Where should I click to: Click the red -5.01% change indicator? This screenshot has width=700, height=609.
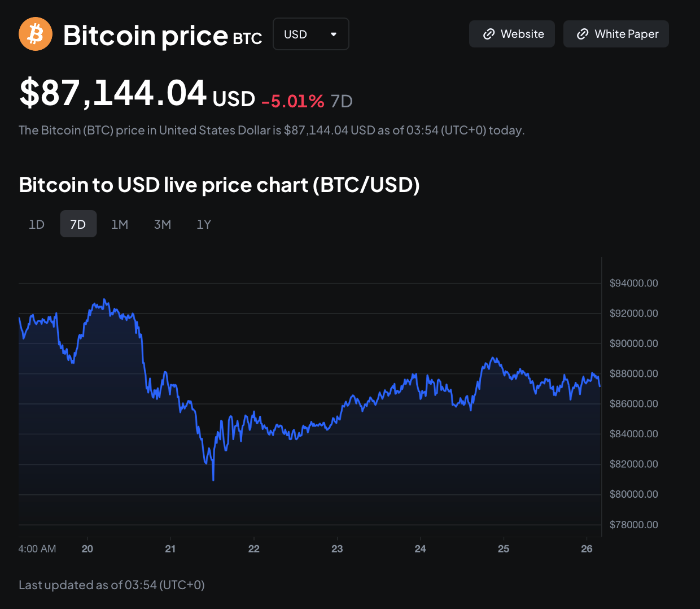292,101
